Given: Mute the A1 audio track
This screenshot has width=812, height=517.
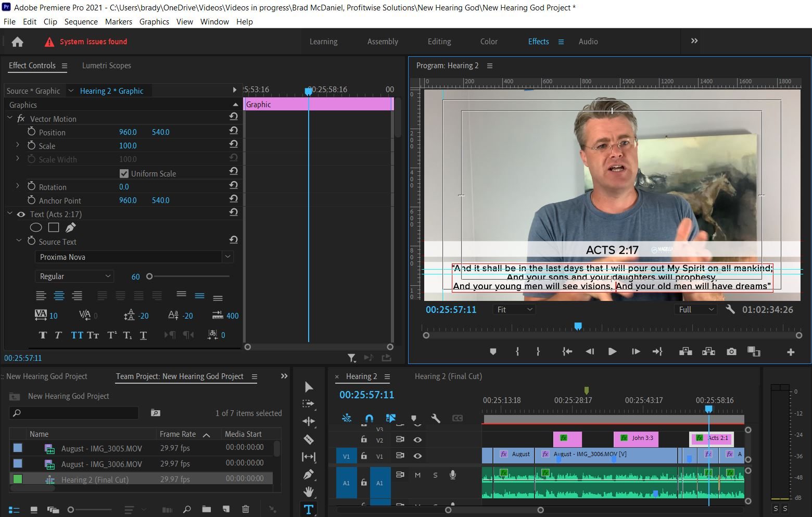Looking at the screenshot, I should 417,475.
